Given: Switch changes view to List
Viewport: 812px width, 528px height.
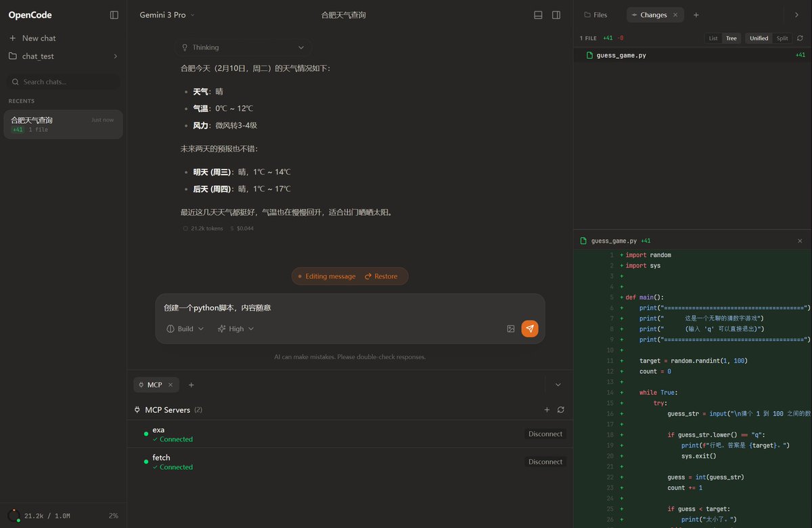Looking at the screenshot, I should [x=713, y=39].
